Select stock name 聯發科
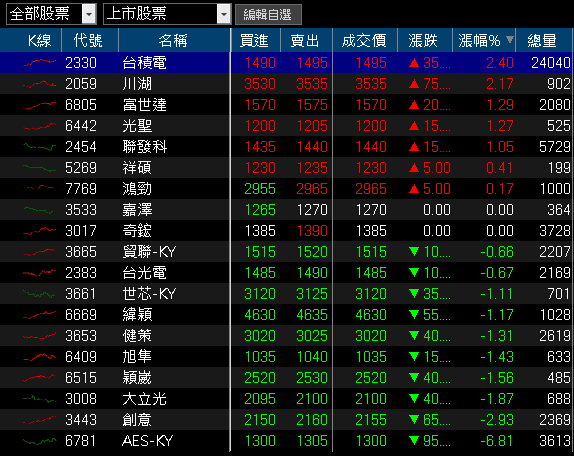Image resolution: width=574 pixels, height=456 pixels. [x=145, y=147]
